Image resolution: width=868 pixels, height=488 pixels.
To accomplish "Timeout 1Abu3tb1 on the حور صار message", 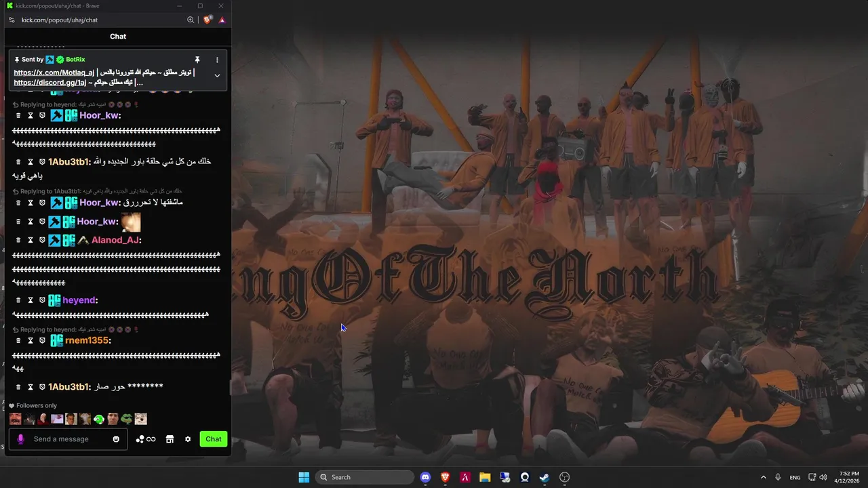I will pos(31,387).
